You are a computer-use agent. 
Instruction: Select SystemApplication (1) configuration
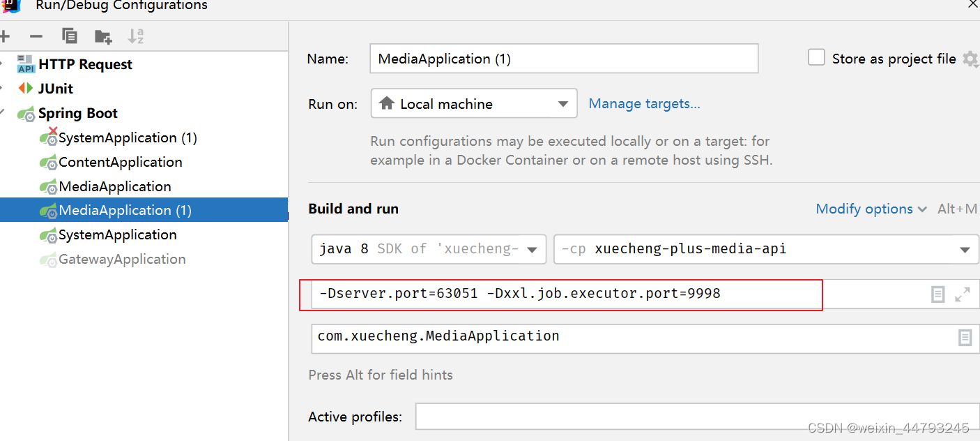coord(128,137)
